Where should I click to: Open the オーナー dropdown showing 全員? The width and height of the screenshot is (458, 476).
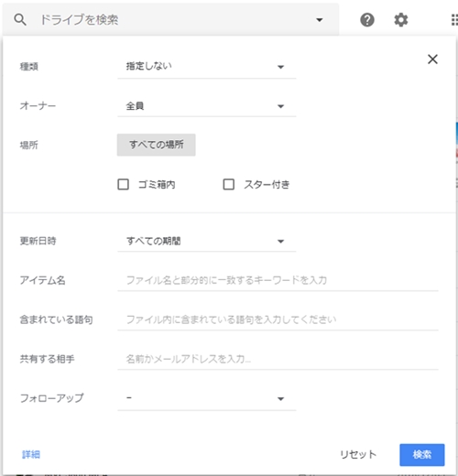pyautogui.click(x=207, y=106)
